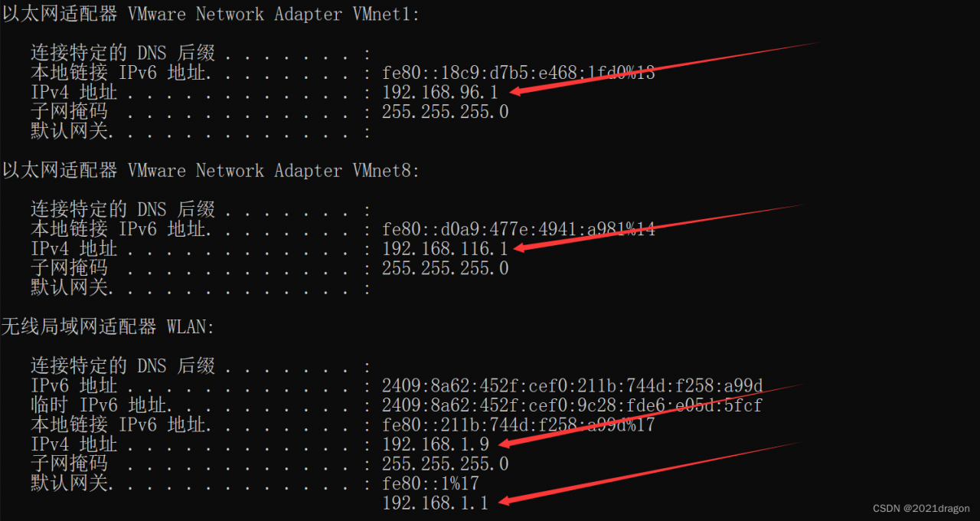Click the WLAN adapter heading line

[109, 327]
